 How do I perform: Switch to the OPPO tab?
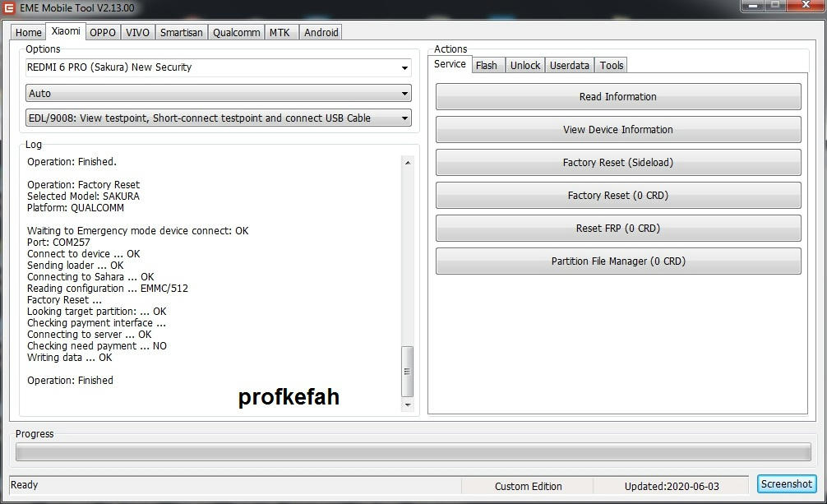click(103, 32)
